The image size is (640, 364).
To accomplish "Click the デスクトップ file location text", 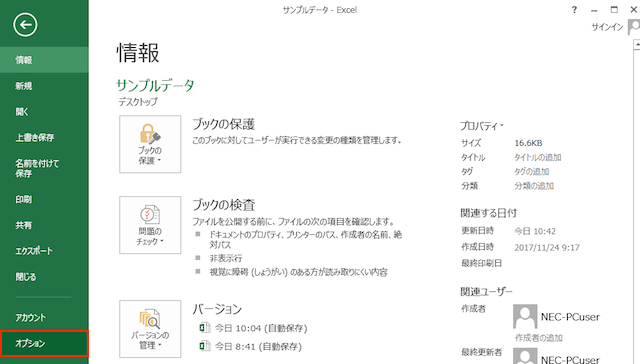I will [x=138, y=102].
